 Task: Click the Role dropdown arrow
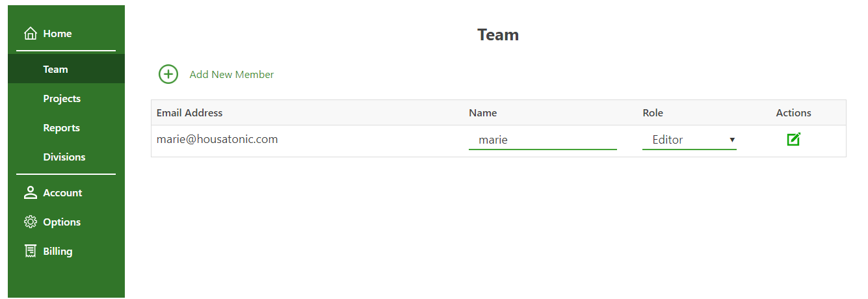[732, 140]
